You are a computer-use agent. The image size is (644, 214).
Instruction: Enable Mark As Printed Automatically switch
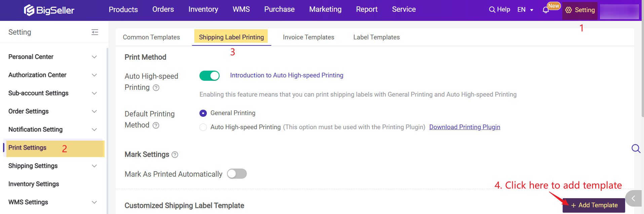click(237, 174)
